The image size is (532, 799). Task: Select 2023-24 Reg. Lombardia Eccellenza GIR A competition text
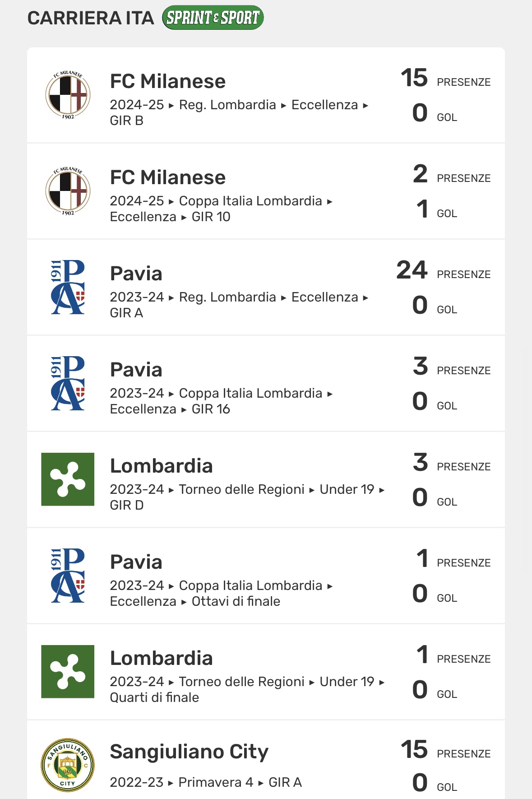(x=239, y=305)
